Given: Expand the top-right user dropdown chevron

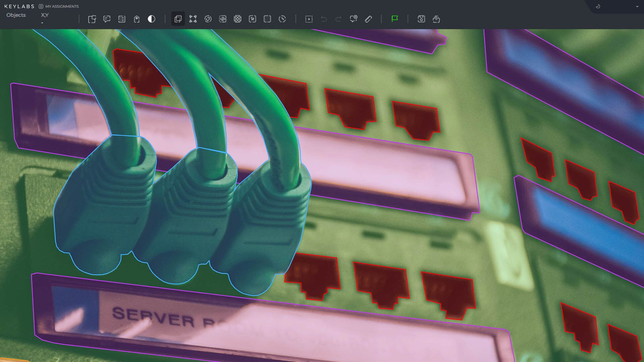Looking at the screenshot, I should point(637,6).
